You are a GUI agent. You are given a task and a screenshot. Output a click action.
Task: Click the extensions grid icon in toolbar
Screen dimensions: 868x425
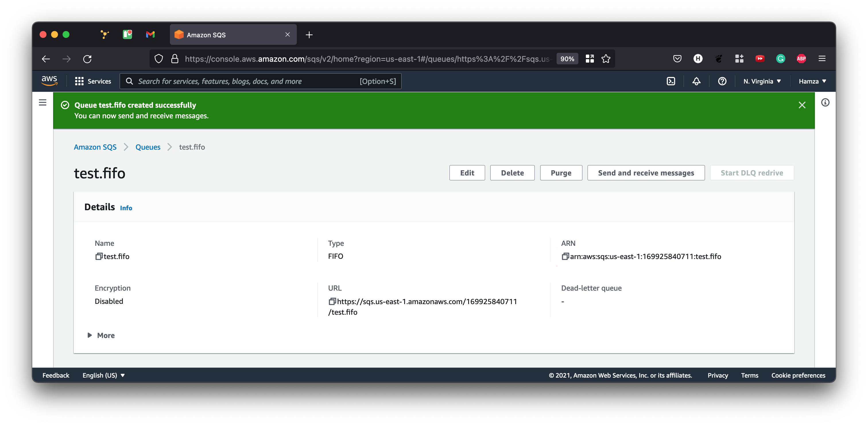point(739,59)
